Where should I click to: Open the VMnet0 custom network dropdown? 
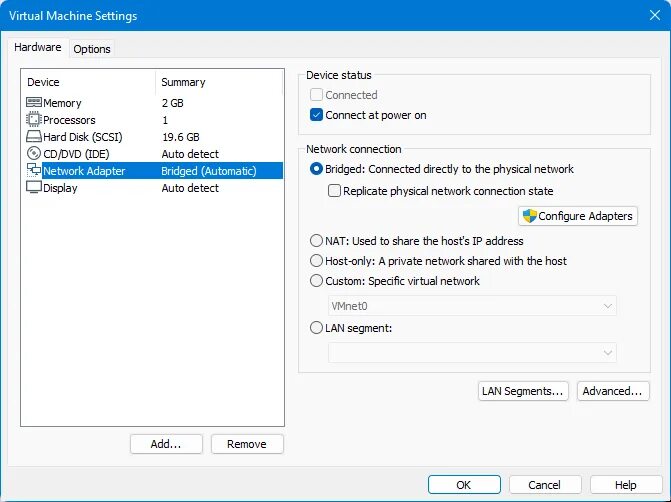point(472,306)
